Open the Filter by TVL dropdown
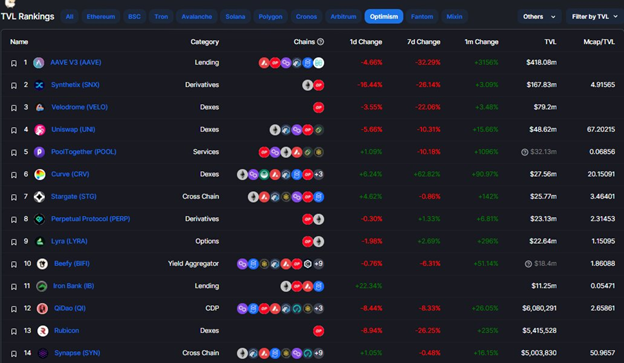Viewport: 624px width, 363px height. (x=595, y=16)
